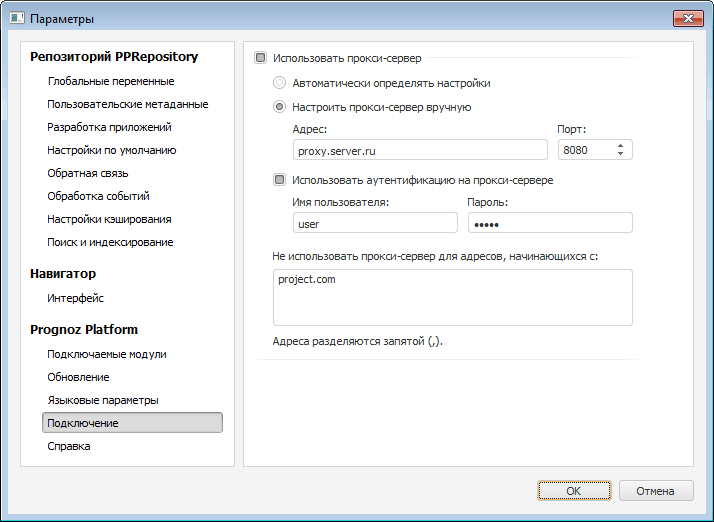Image resolution: width=714 pixels, height=522 pixels.
Task: Click the Адрес field with proxy.server.ru
Action: coord(420,150)
